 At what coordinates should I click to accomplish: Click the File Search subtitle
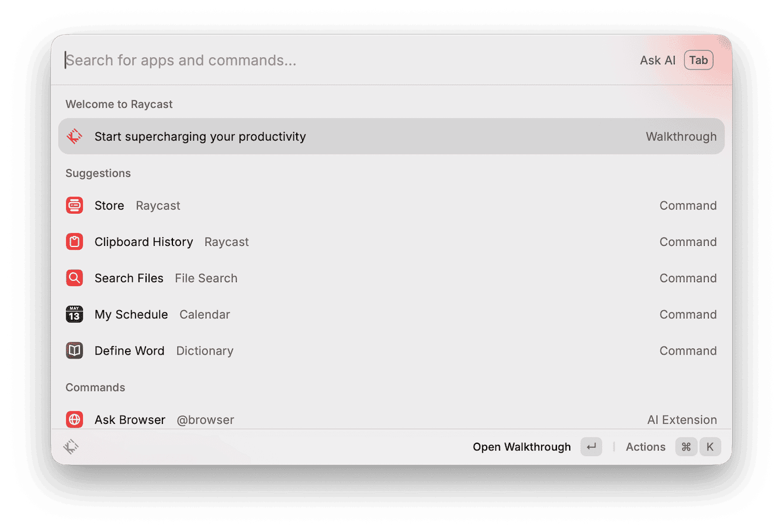tap(206, 278)
